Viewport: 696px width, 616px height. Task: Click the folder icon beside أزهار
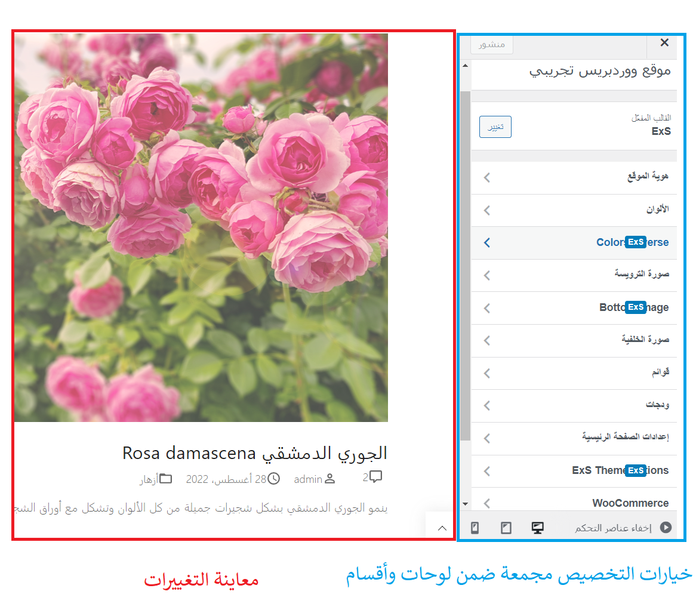tap(166, 479)
